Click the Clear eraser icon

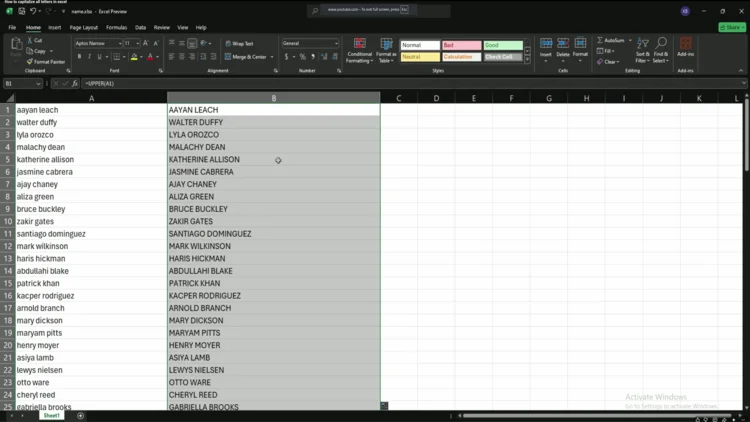point(600,62)
